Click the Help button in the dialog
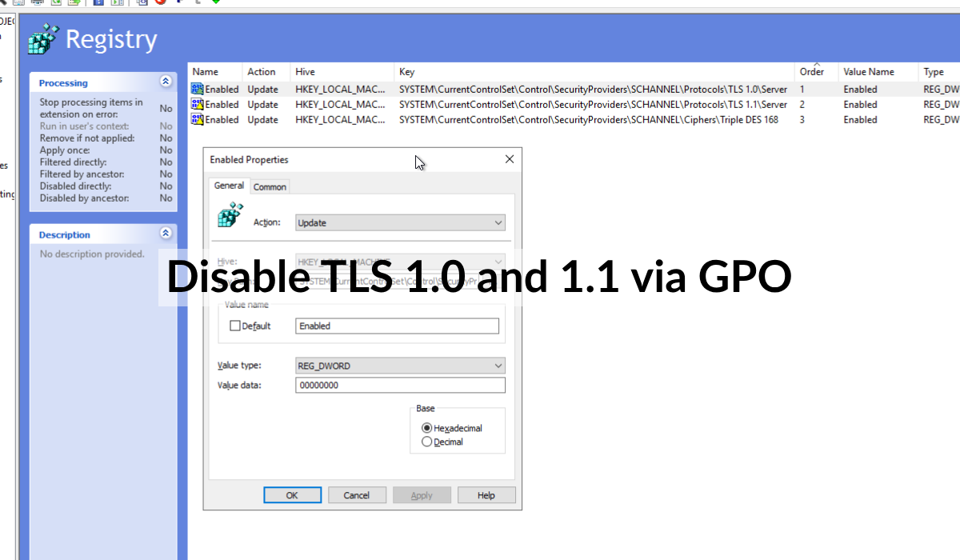 [x=486, y=494]
